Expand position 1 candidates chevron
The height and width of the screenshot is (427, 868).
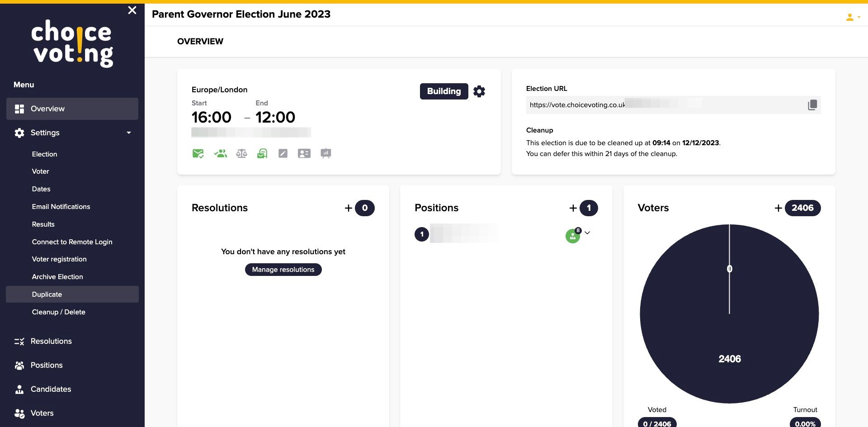click(587, 233)
